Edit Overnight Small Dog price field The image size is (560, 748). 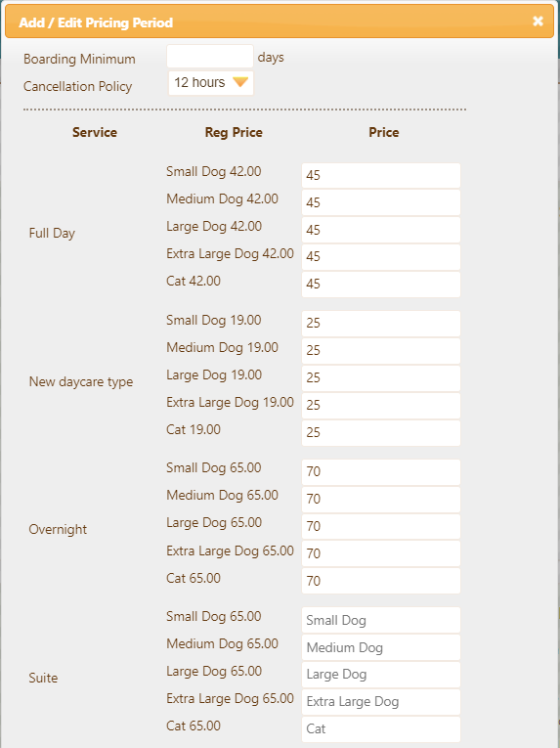381,472
